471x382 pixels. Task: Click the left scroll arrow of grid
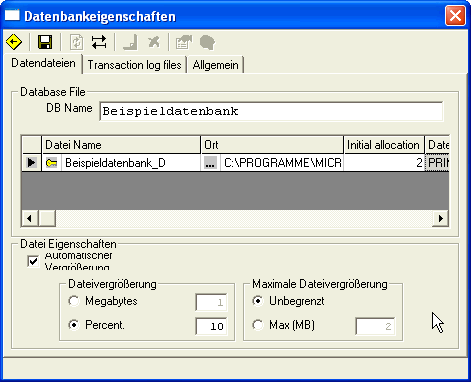tap(30, 218)
